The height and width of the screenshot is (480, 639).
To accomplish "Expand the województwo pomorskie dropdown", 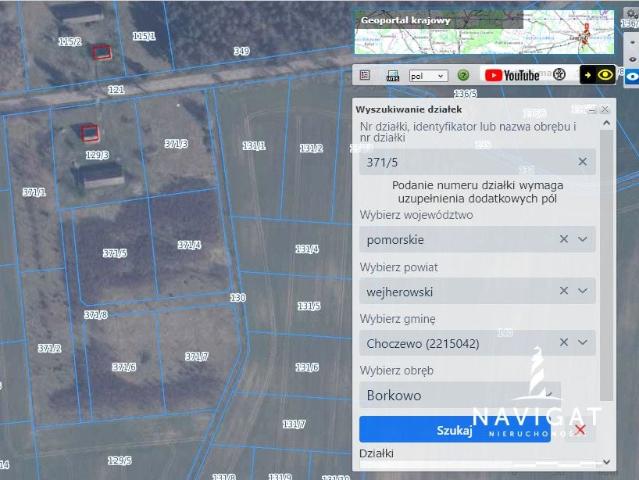I will [583, 239].
